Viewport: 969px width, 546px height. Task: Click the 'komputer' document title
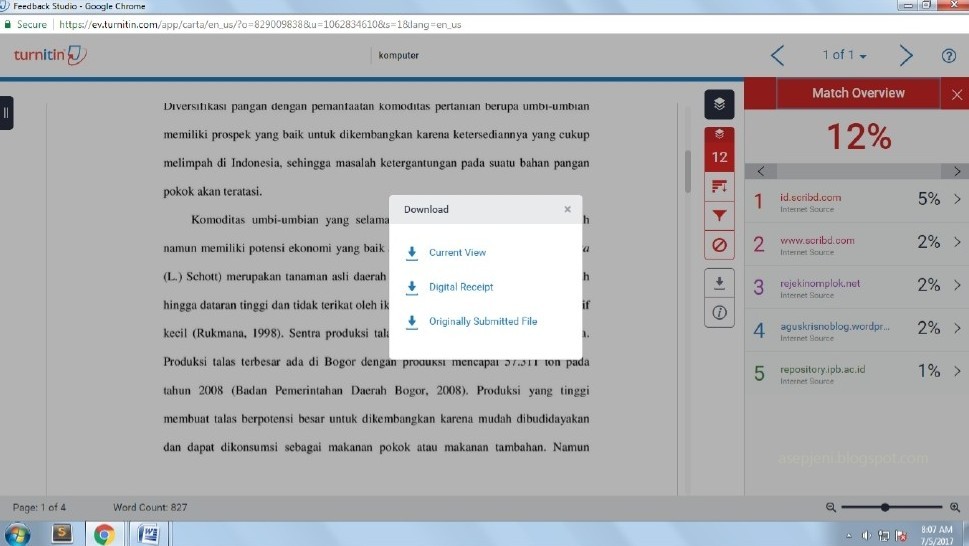click(399, 55)
